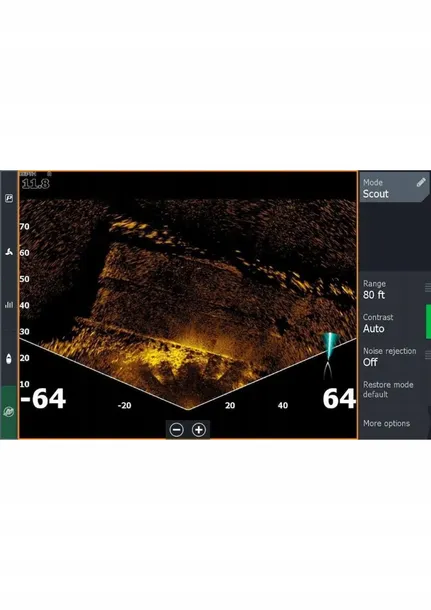Tap the 50 depth scale mark
This screenshot has height=610, width=431.
tap(25, 279)
